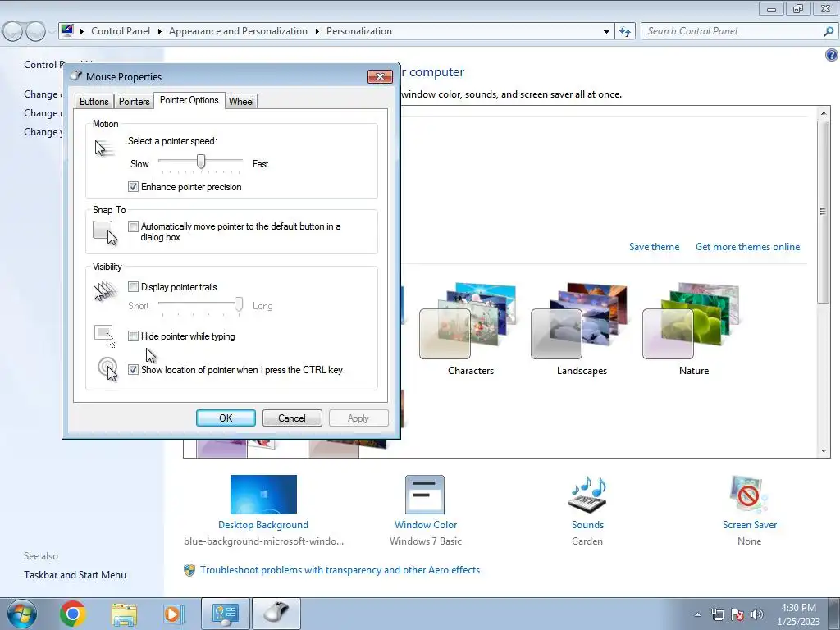Switch to Control Panel taskbar item
Screen dimensions: 840x630
[x=226, y=614]
